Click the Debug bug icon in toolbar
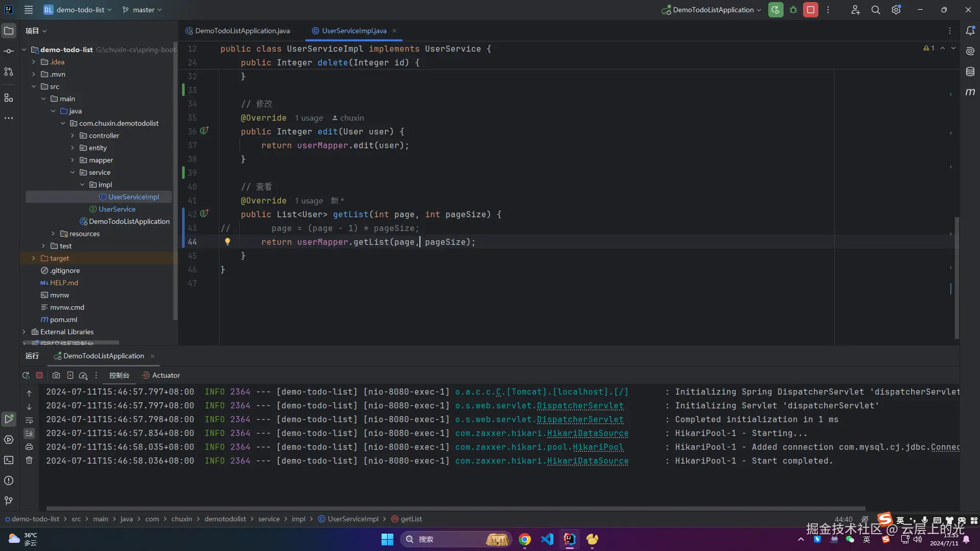This screenshot has width=980, height=551. pyautogui.click(x=793, y=10)
